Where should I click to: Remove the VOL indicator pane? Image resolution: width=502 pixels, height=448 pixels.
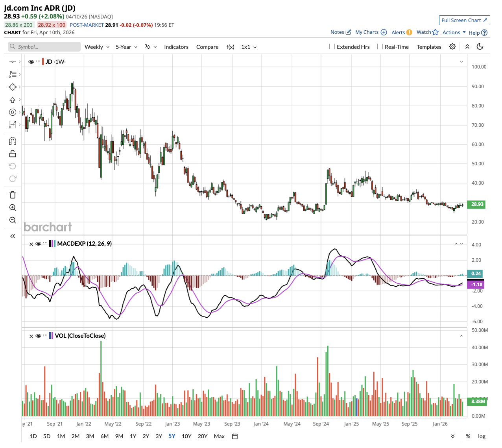(x=31, y=336)
